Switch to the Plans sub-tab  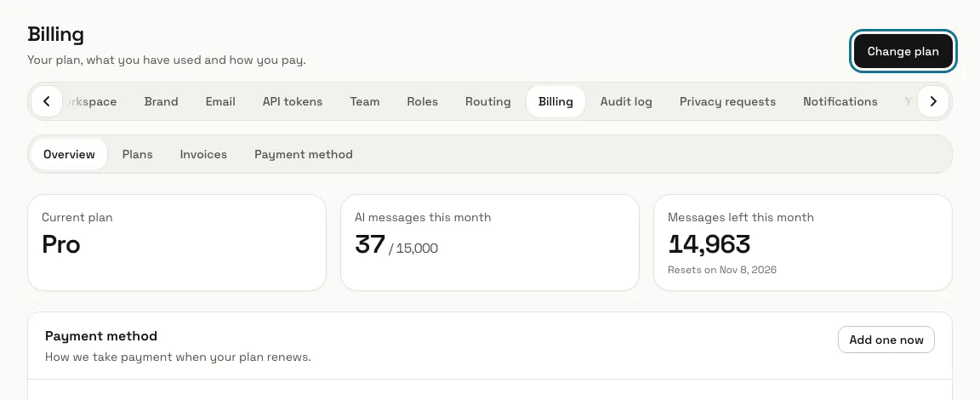point(138,154)
